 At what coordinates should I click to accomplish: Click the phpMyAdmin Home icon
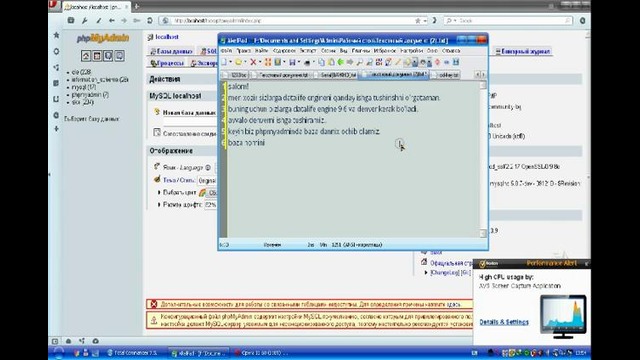[x=86, y=56]
